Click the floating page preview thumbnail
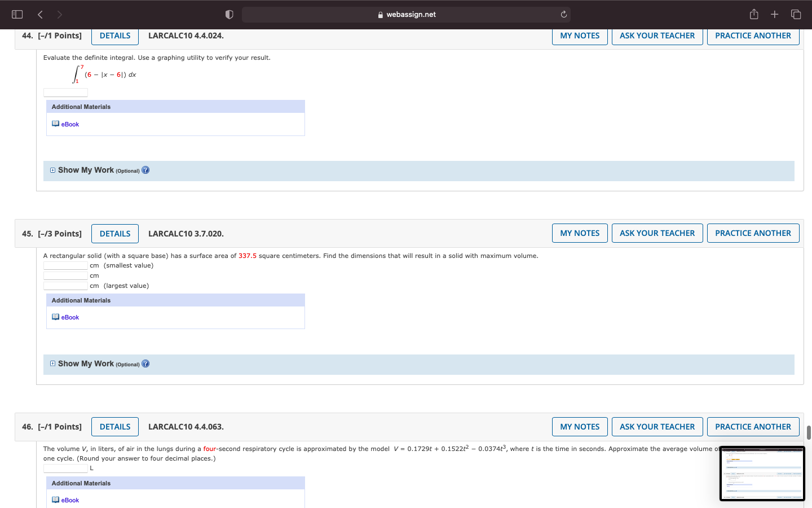Screen dimensions: 812x508 (762, 473)
